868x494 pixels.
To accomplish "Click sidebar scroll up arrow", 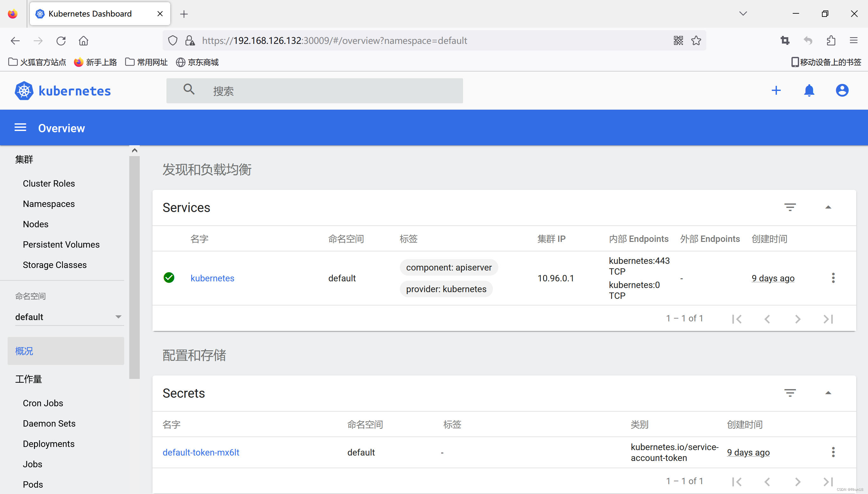I will (x=135, y=150).
